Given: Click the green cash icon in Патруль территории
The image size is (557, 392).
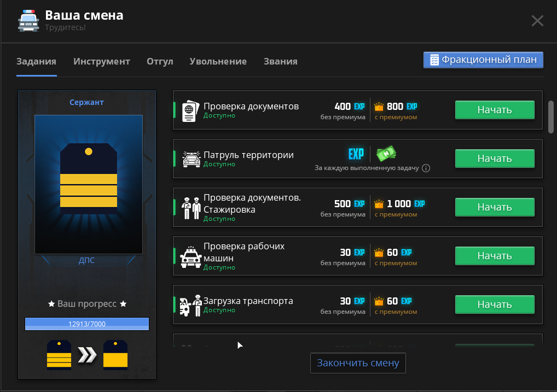Looking at the screenshot, I should (x=386, y=154).
